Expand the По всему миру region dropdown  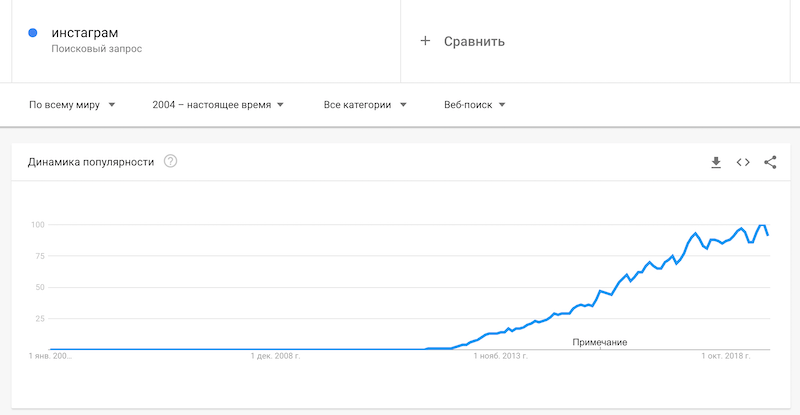point(72,105)
